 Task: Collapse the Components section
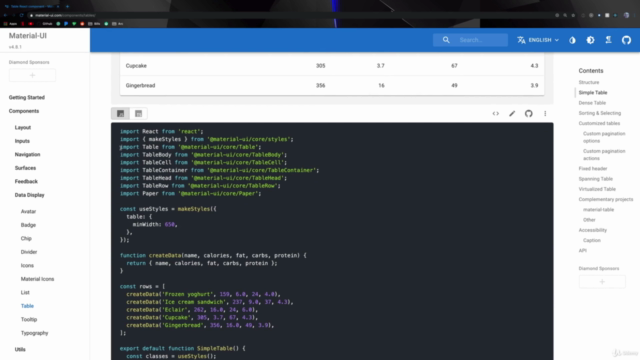[x=24, y=111]
